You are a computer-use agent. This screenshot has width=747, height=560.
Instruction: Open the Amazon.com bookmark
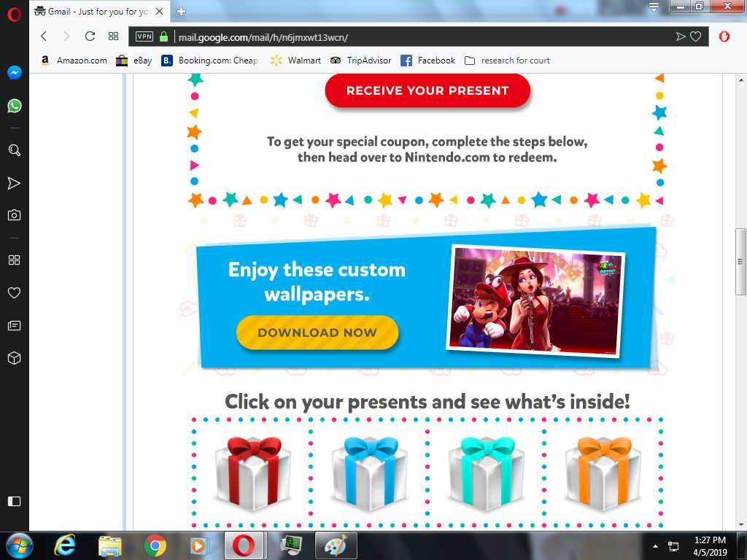point(74,61)
